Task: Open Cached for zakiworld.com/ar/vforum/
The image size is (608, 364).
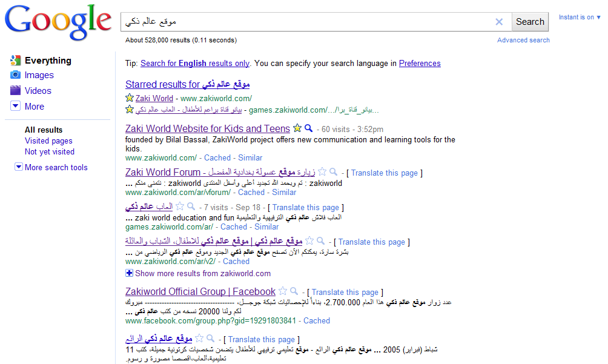Action: (x=251, y=192)
